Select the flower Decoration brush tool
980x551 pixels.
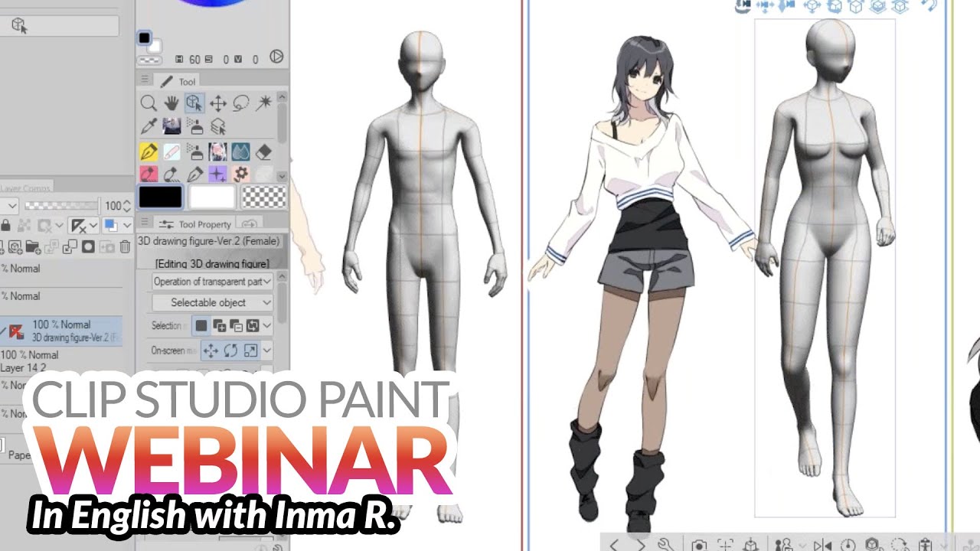coord(241,174)
